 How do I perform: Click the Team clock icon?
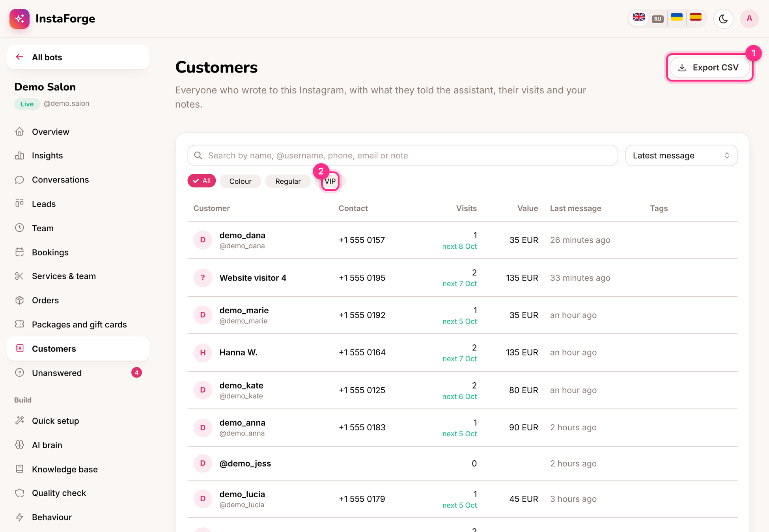19,228
